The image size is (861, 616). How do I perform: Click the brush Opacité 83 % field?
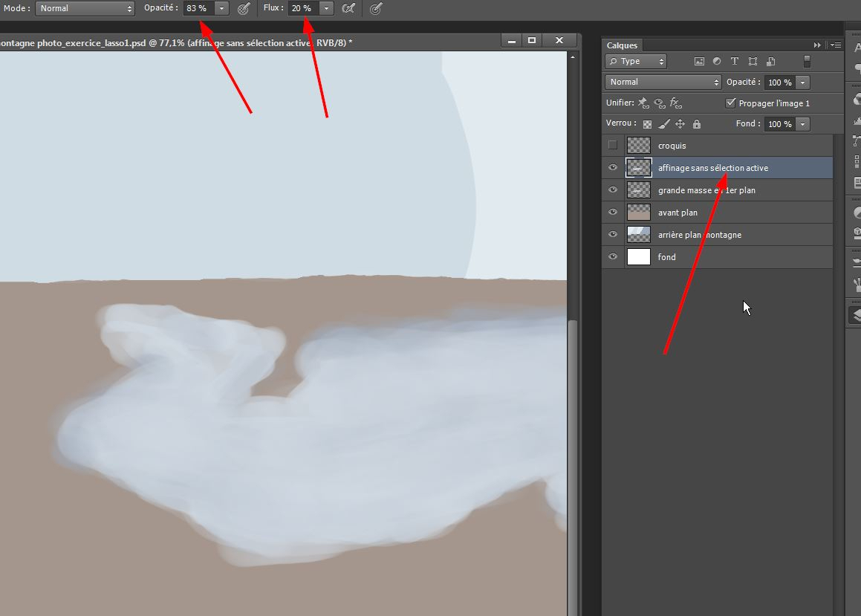[x=198, y=9]
